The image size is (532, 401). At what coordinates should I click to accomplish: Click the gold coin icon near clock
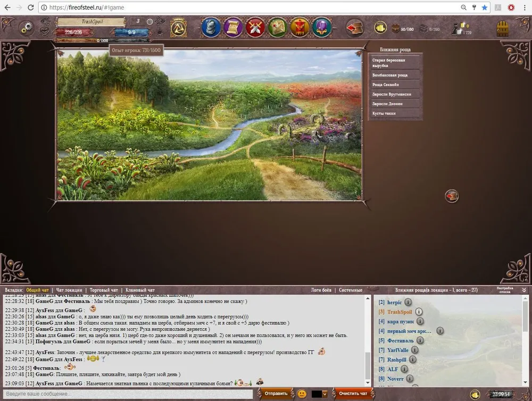click(475, 394)
